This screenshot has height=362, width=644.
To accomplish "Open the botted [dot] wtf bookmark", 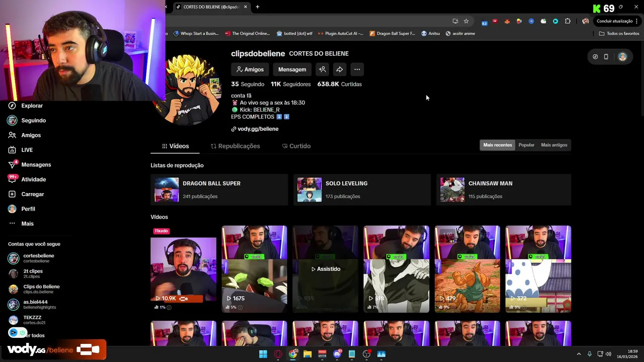I will [x=294, y=34].
